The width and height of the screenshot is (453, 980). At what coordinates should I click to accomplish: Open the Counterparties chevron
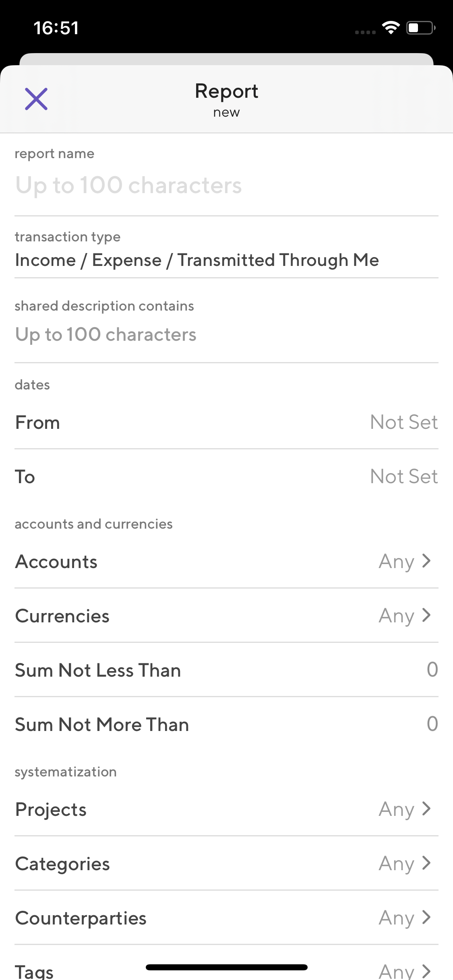click(426, 918)
